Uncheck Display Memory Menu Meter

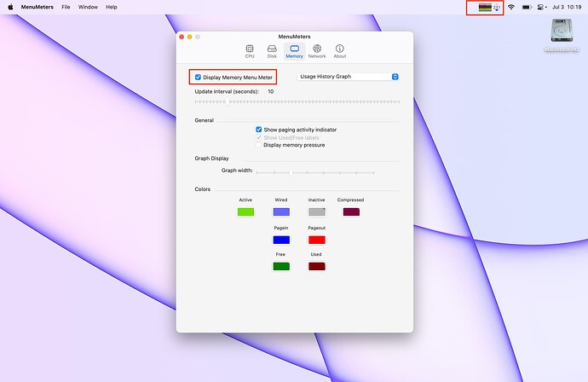point(198,78)
